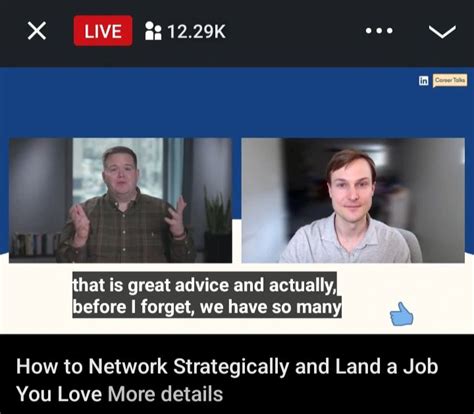474x414 pixels.
Task: Click the 'You Love' text in the title
Action: 59,394
